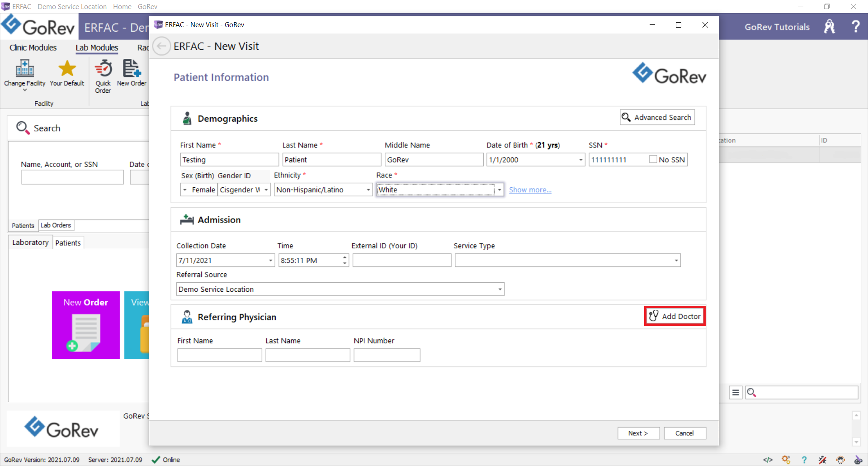
Task: Decrease time with the Time spinner down arrow
Action: (x=345, y=263)
